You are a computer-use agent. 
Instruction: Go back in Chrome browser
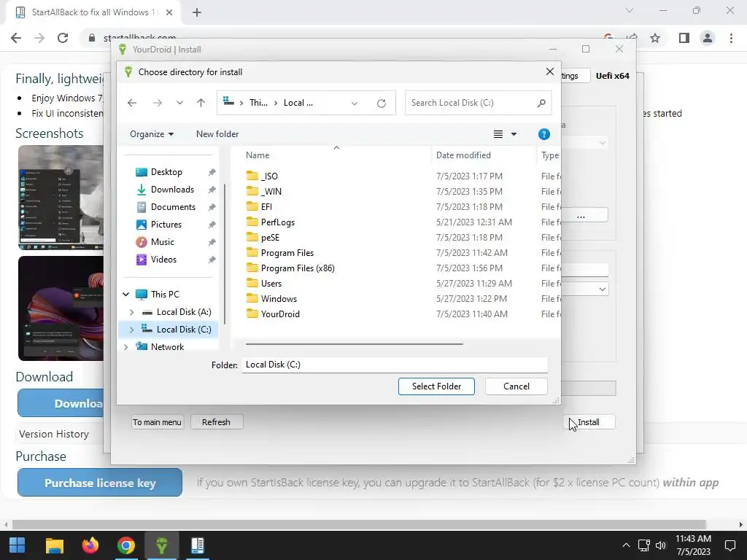[16, 38]
